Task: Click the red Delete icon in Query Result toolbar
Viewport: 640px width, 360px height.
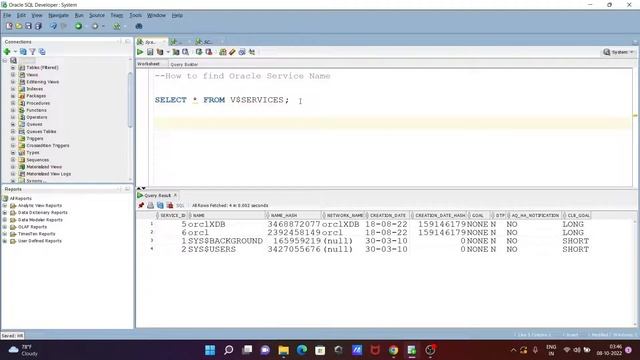Action: (170, 205)
